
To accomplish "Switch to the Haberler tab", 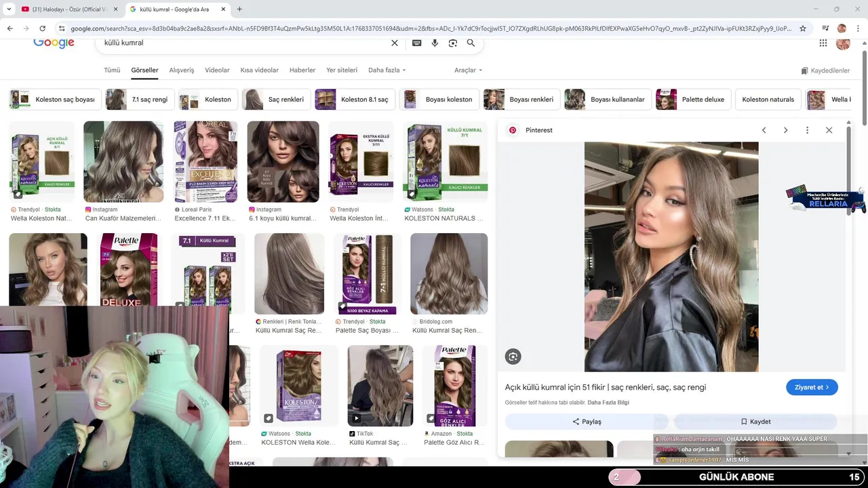I will (302, 70).
